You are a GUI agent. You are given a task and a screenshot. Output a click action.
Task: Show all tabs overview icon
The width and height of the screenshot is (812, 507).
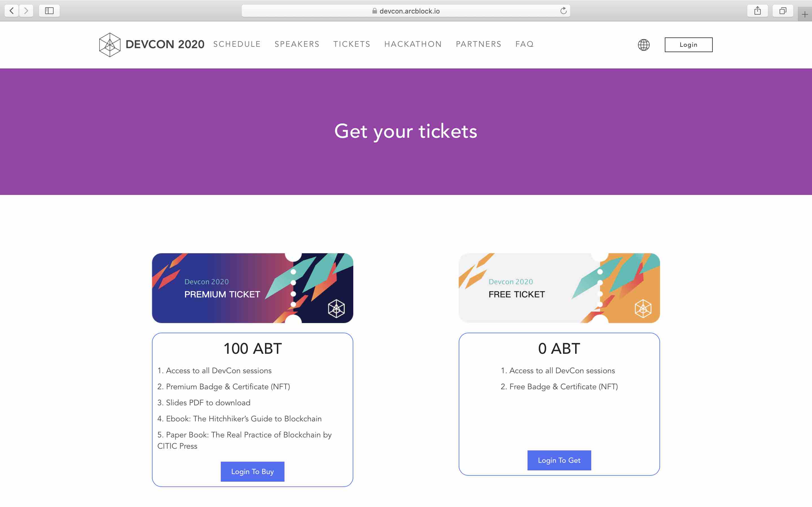782,11
